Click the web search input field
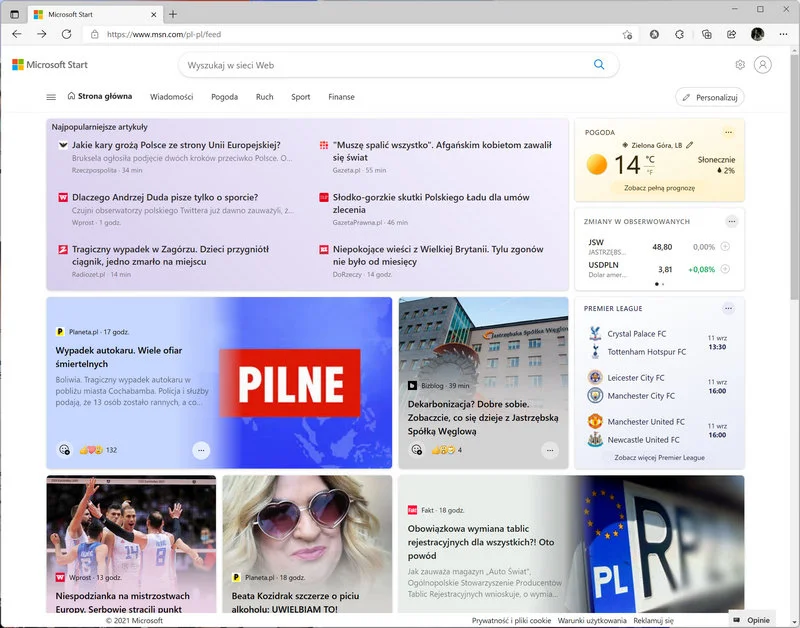Viewport: 800px width, 628px height. click(380, 65)
